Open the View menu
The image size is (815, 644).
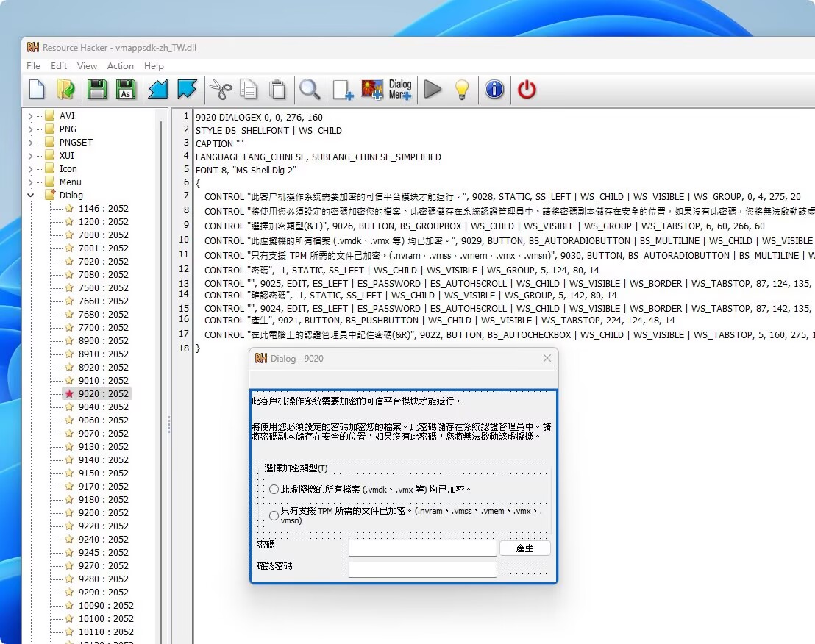pos(87,66)
